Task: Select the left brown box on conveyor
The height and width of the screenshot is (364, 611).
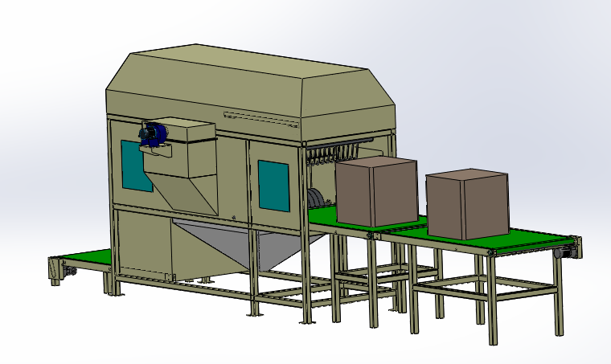Action: (x=376, y=192)
